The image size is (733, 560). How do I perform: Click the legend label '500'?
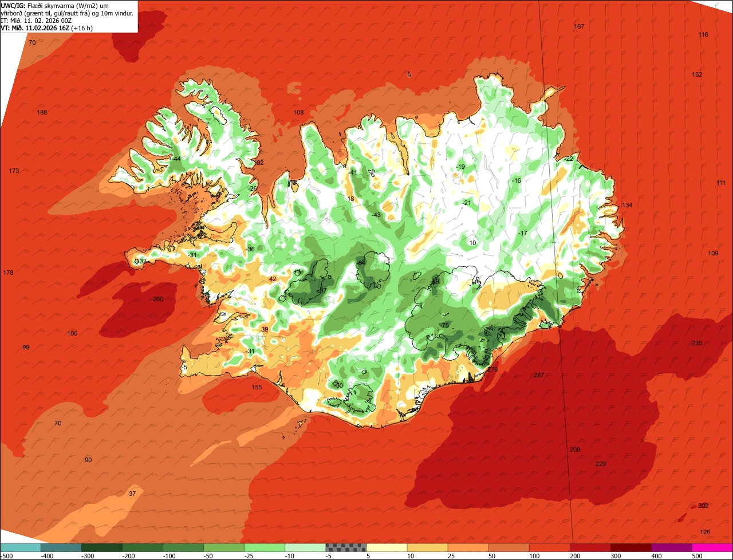point(697,556)
